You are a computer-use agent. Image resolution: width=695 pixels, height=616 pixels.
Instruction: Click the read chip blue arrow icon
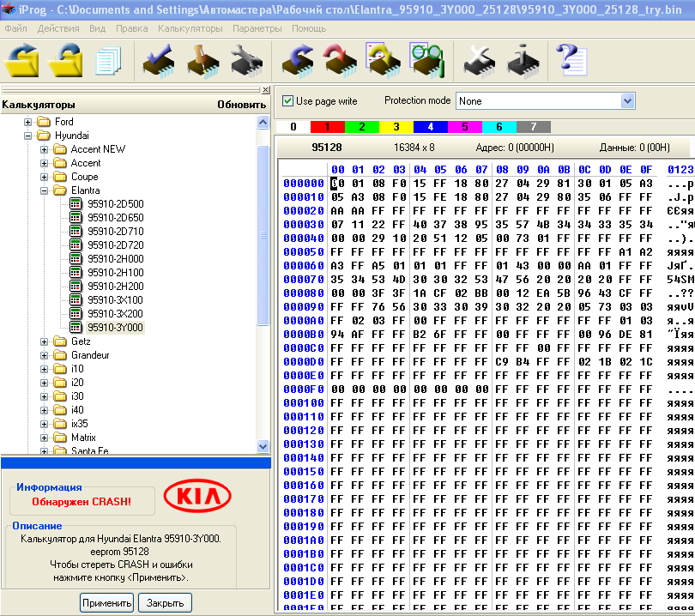(x=298, y=61)
